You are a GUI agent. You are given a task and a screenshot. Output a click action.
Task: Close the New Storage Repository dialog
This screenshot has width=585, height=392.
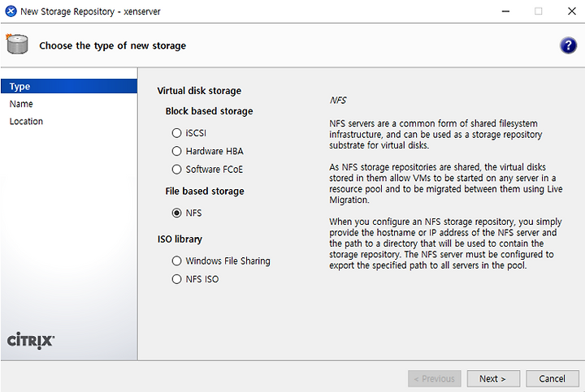point(571,11)
